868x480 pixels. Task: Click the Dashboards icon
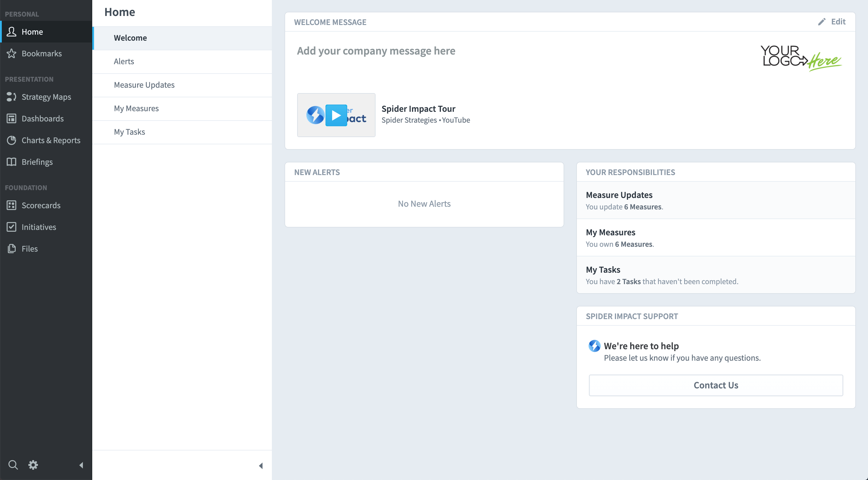[11, 118]
